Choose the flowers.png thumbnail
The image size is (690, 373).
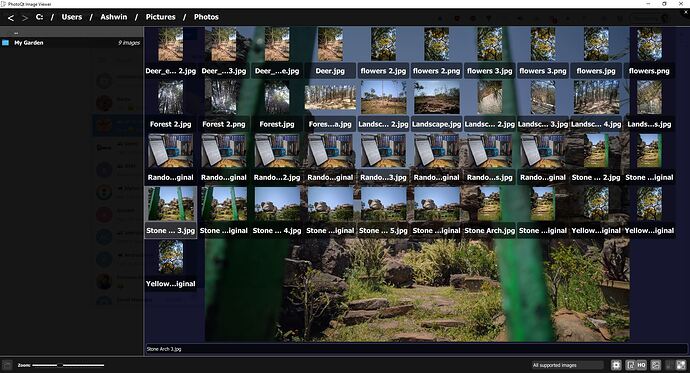650,52
